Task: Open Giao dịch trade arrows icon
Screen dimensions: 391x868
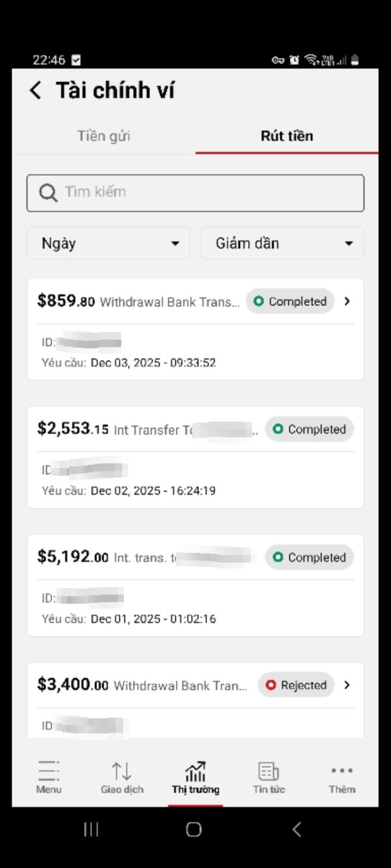Action: pos(122,771)
